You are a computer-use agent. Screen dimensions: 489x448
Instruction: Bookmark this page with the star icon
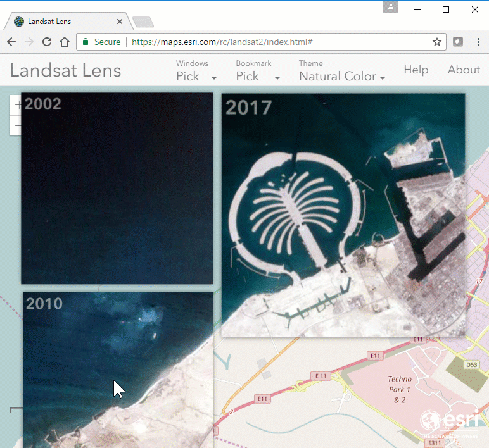click(437, 42)
